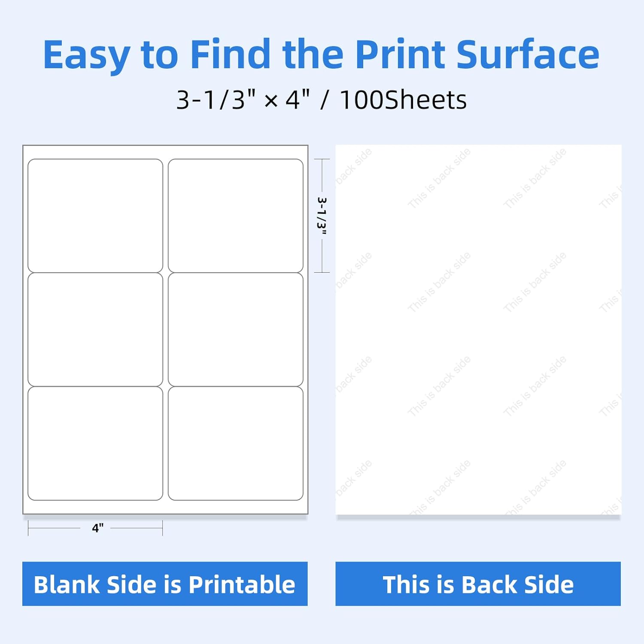Viewport: 644px width, 644px height.
Task: Select the bottom-right blank label
Action: [235, 444]
